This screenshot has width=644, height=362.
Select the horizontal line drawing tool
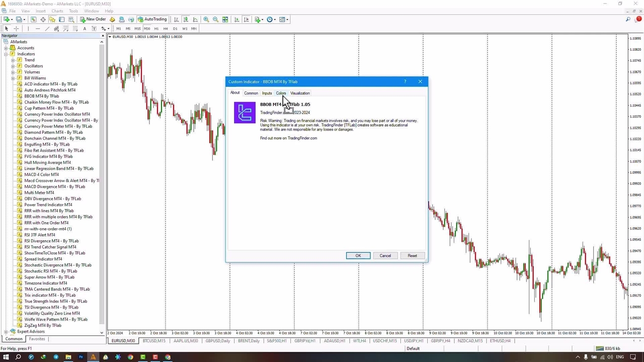[38, 29]
